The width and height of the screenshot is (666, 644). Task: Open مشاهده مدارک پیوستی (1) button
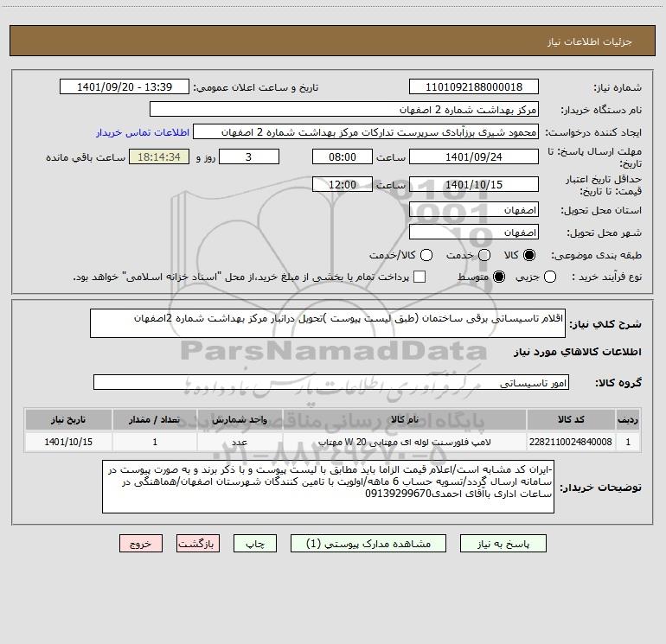368,544
